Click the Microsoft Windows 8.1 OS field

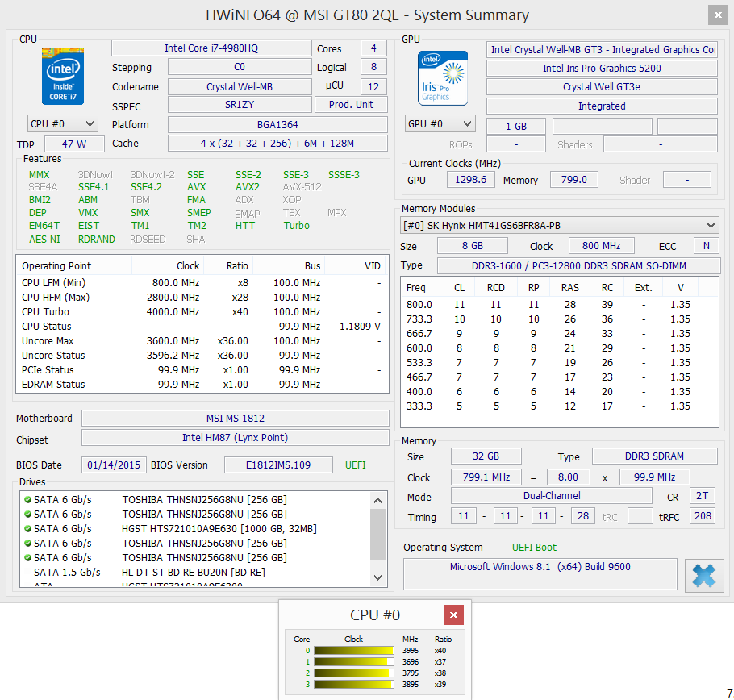[x=540, y=573]
